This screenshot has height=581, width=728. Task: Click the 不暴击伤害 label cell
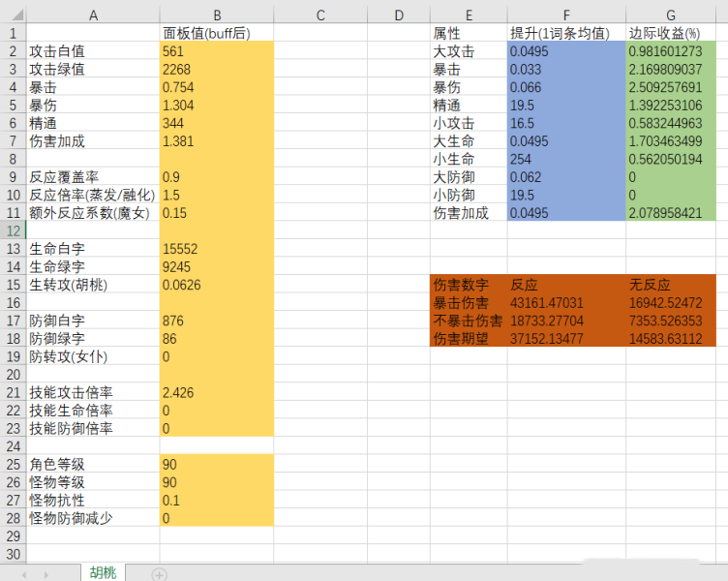469,321
